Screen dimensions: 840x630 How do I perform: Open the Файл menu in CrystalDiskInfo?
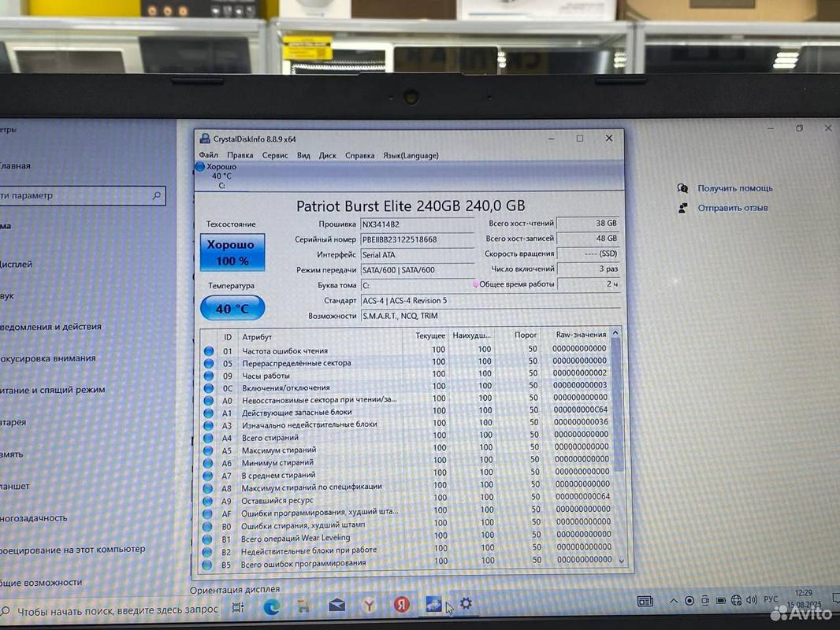(x=208, y=154)
